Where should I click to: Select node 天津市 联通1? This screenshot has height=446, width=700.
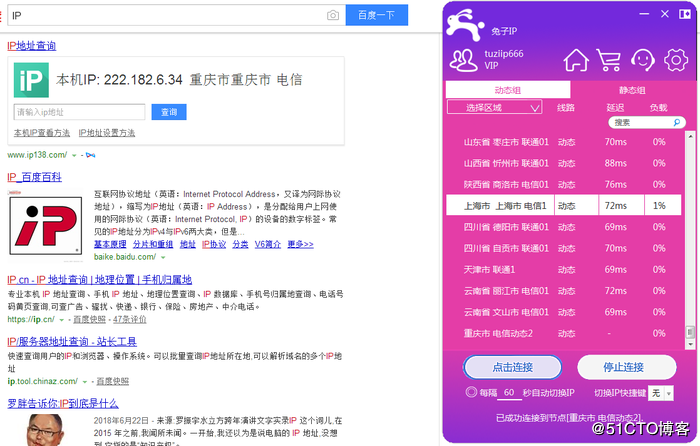(x=564, y=270)
